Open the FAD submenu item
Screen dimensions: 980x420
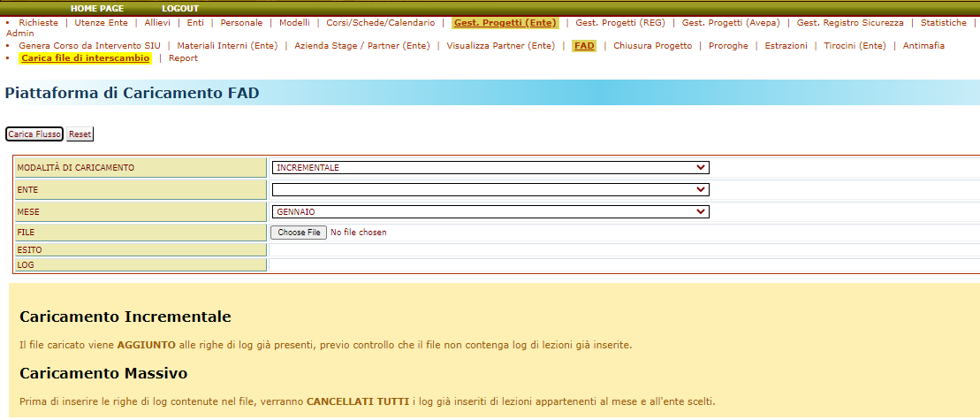tap(583, 45)
